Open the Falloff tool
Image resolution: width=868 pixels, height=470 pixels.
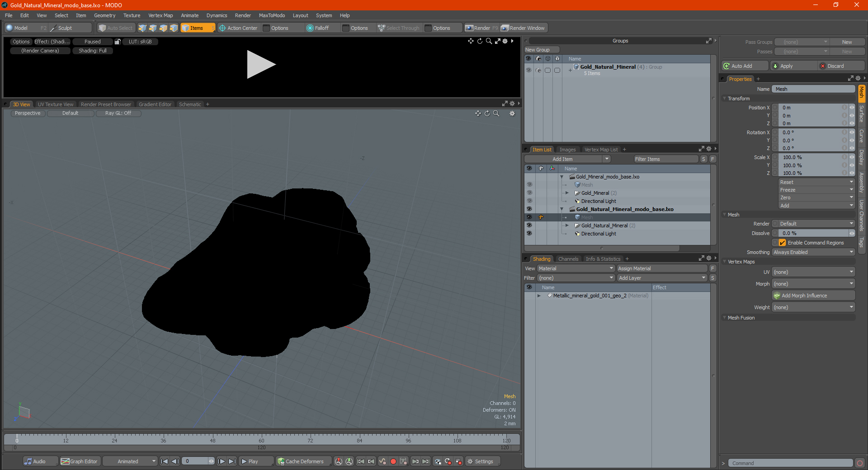318,28
